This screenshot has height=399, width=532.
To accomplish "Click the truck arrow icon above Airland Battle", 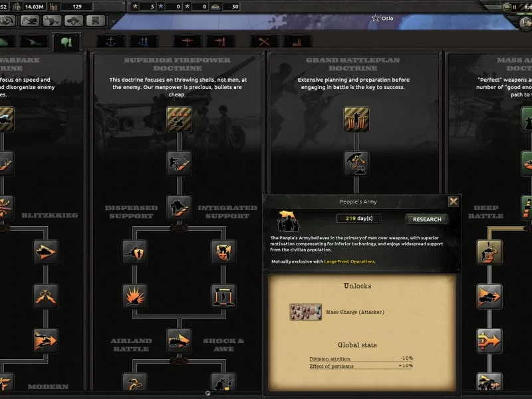I will click(x=179, y=340).
